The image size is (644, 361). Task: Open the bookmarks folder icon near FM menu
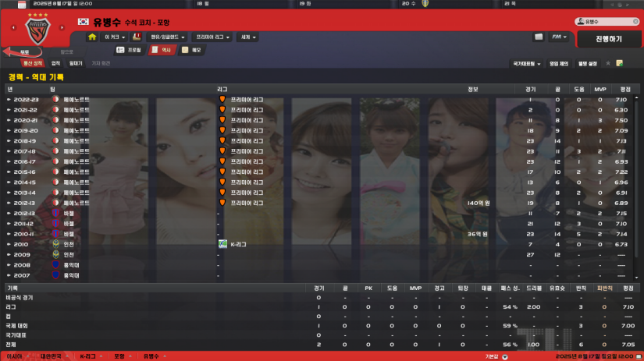point(539,37)
